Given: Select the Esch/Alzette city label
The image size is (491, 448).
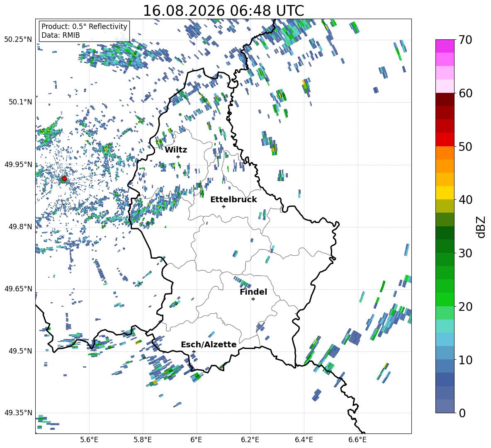Looking at the screenshot, I should [x=209, y=344].
